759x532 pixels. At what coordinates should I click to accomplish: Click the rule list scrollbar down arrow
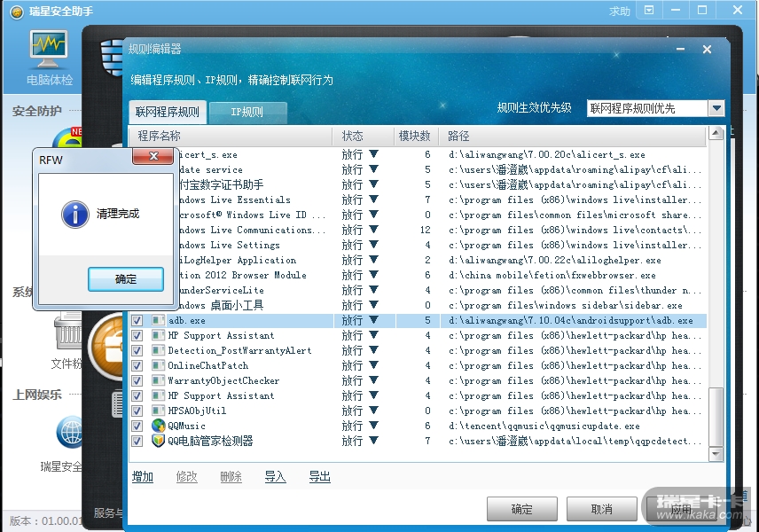716,454
